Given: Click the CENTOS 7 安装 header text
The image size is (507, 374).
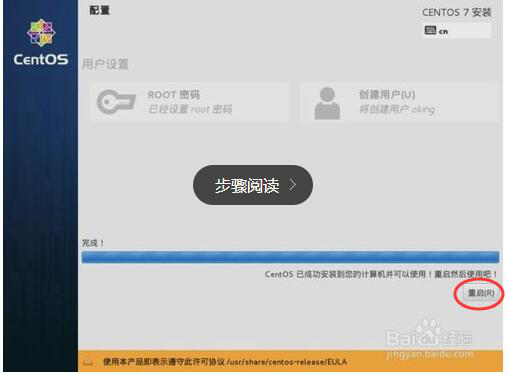Looking at the screenshot, I should (x=457, y=13).
